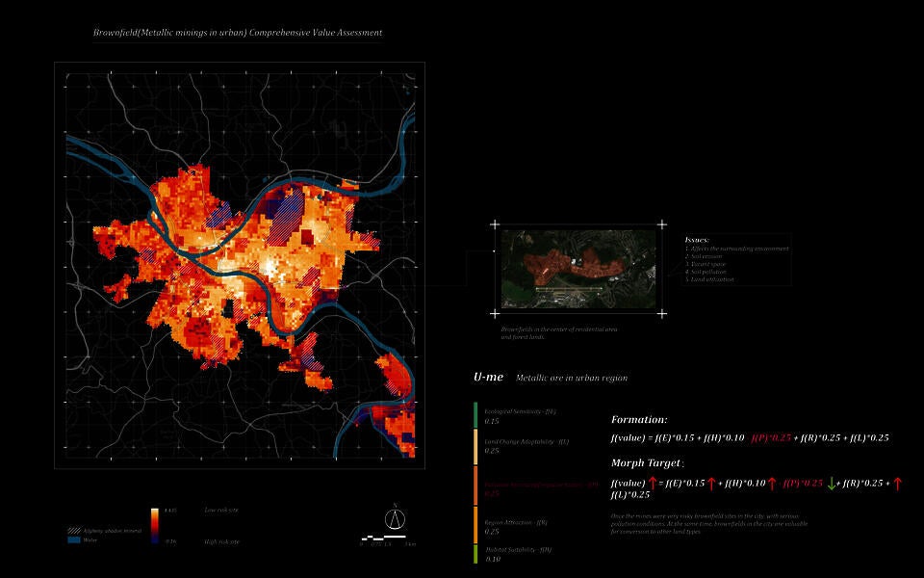Click issue '2. Soil erosion'

click(x=703, y=256)
